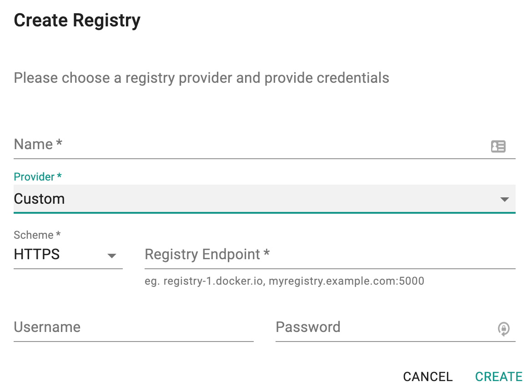Image resolution: width=532 pixels, height=392 pixels.
Task: Click the Name label text
Action: (38, 144)
